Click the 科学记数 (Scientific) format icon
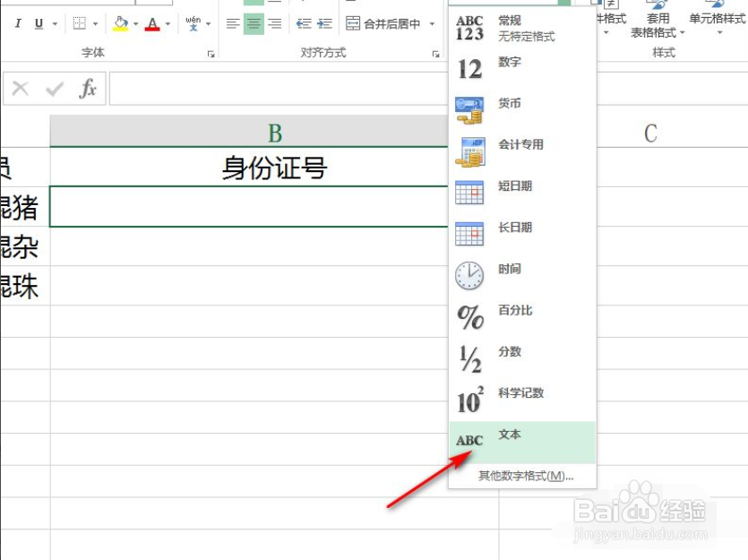The width and height of the screenshot is (748, 560). 469,394
